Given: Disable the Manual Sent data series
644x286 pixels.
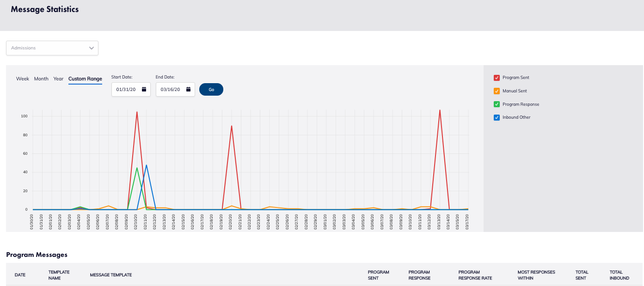Looking at the screenshot, I should point(497,91).
